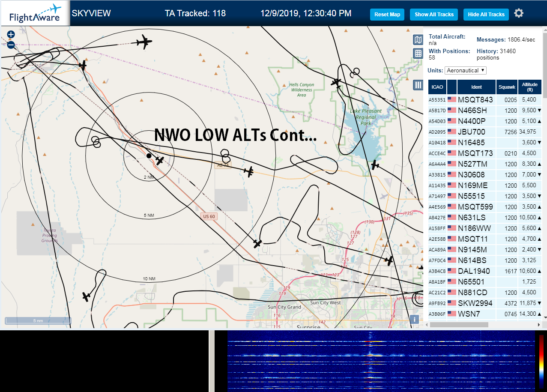
Task: Select MSQT11 aircraft row
Action: pos(485,239)
